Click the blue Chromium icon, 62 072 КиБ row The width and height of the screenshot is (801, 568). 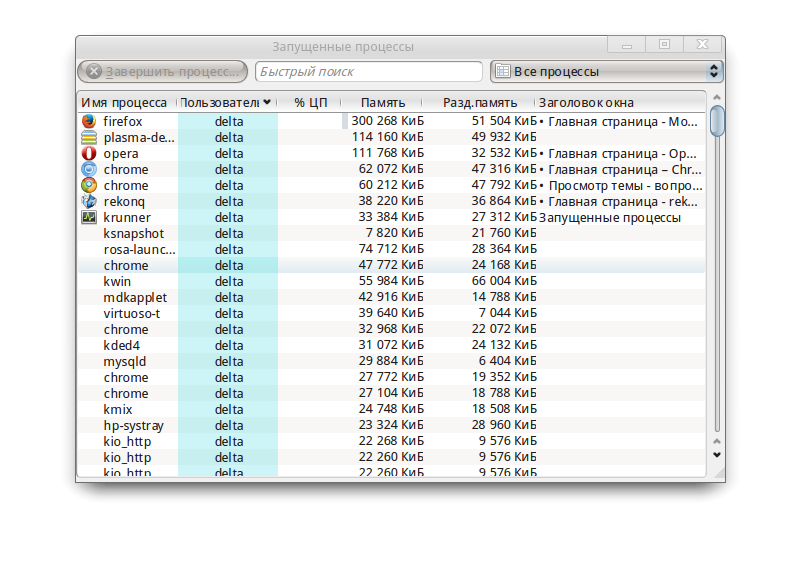(89, 169)
